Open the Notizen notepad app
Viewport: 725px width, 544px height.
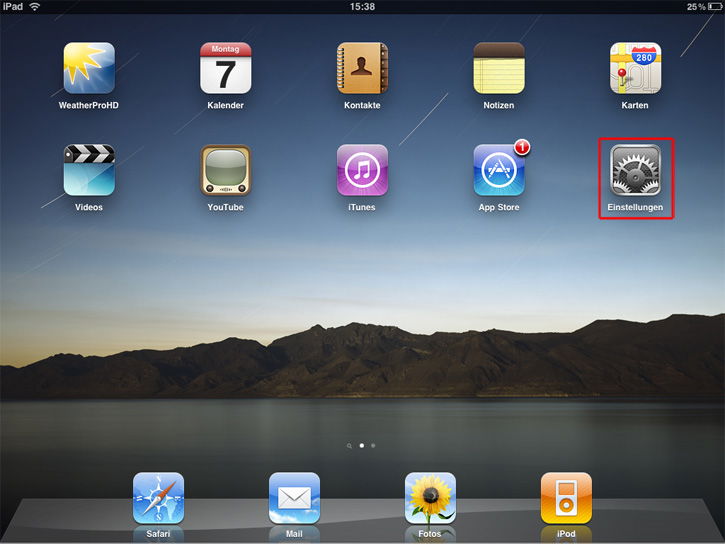click(498, 68)
